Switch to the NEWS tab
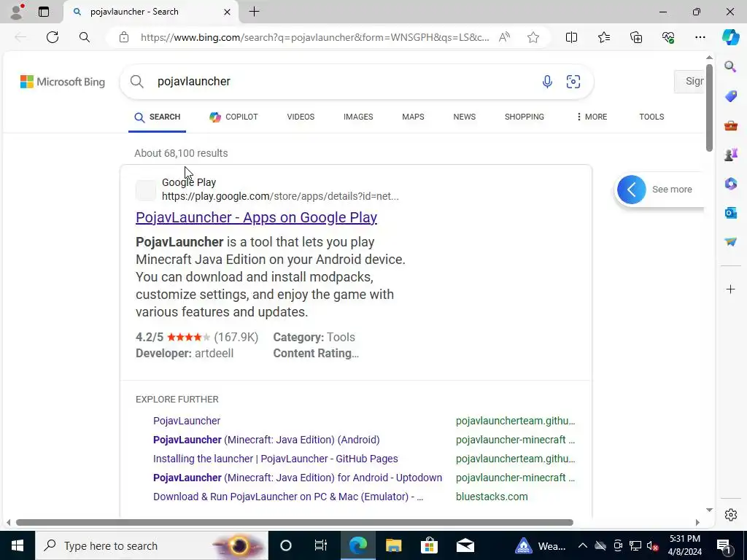The image size is (747, 560). tap(465, 117)
